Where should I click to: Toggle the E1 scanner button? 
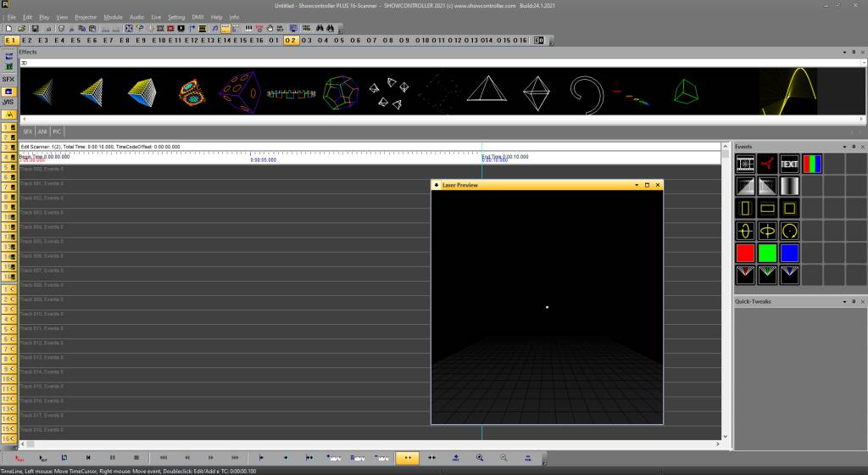11,40
